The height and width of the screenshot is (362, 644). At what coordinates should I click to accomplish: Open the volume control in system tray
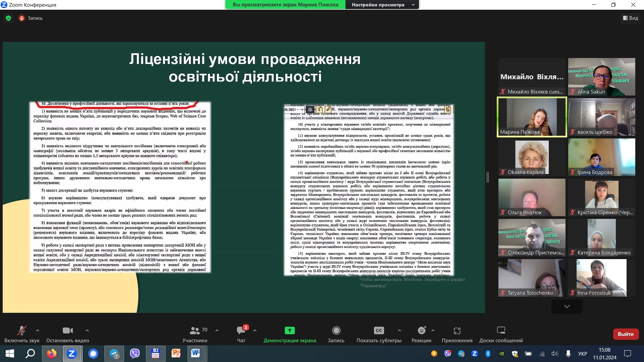(555, 354)
